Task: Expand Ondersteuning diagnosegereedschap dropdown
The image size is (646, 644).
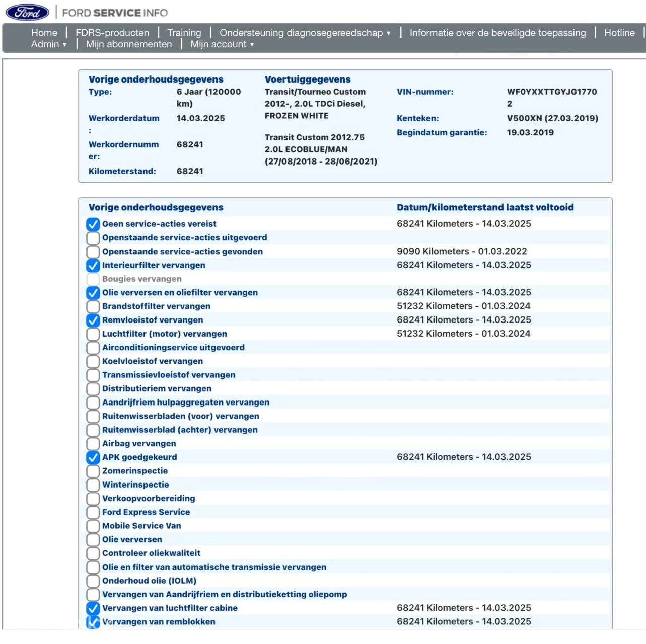Action: (305, 33)
